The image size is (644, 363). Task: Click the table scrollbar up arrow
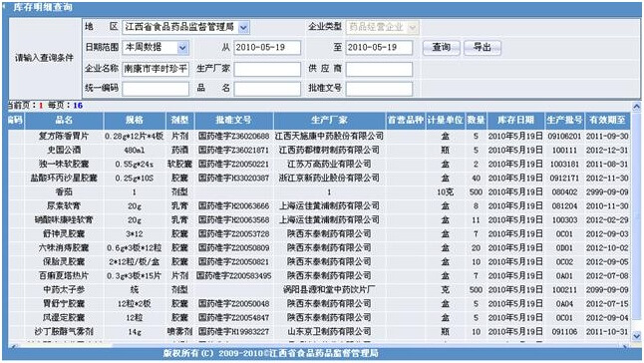636,107
